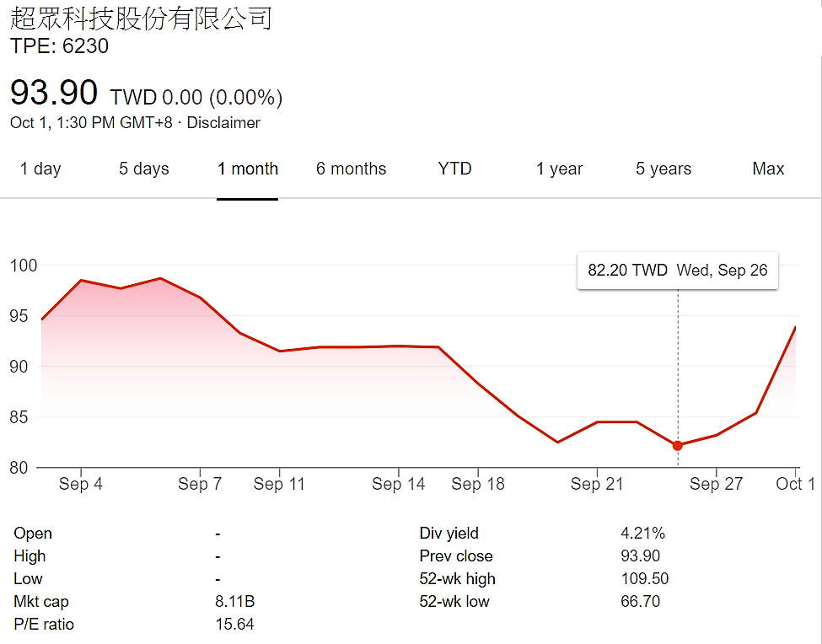Click the Div yield value 4.21%

[x=642, y=534]
